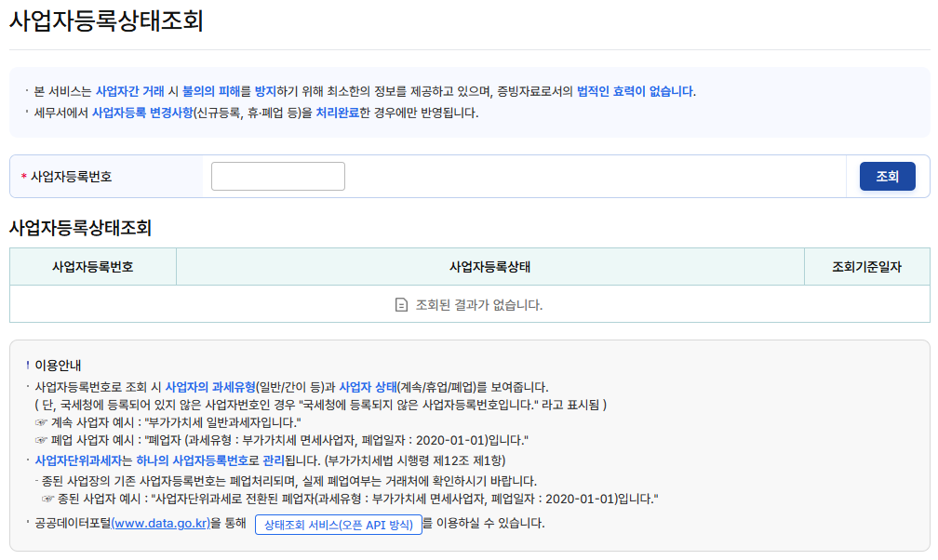Click the 조회 search button

point(887,177)
